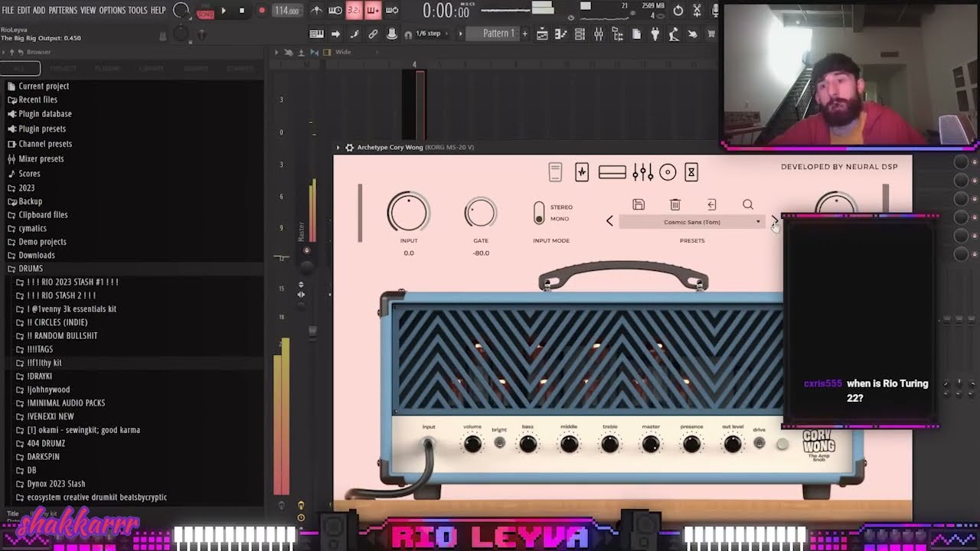Click the cut/scissors icon top right
The width and height of the screenshot is (980, 551).
[x=697, y=11]
